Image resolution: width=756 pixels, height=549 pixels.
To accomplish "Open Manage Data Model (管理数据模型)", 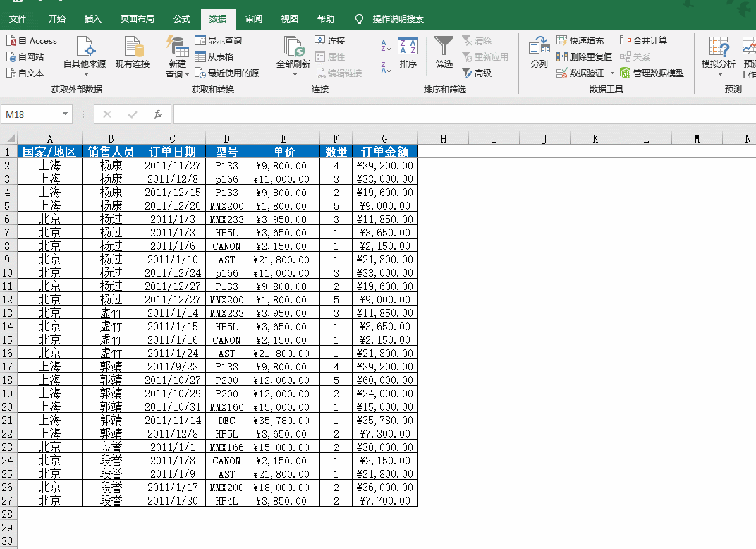I will (652, 73).
